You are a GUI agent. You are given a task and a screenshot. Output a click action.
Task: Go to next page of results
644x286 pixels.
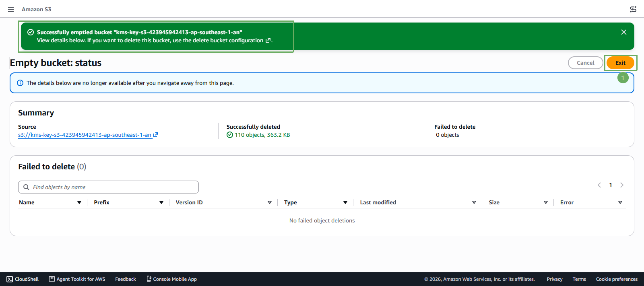(622, 185)
